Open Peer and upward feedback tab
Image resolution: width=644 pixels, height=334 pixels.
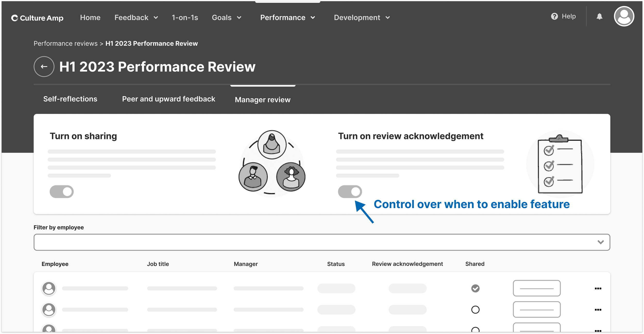[168, 99]
